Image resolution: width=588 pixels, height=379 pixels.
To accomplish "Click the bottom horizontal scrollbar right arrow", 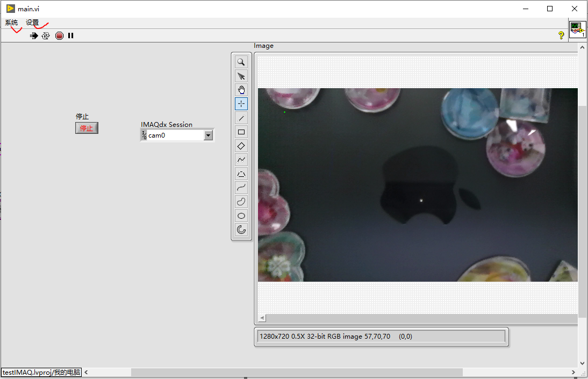I will click(573, 372).
